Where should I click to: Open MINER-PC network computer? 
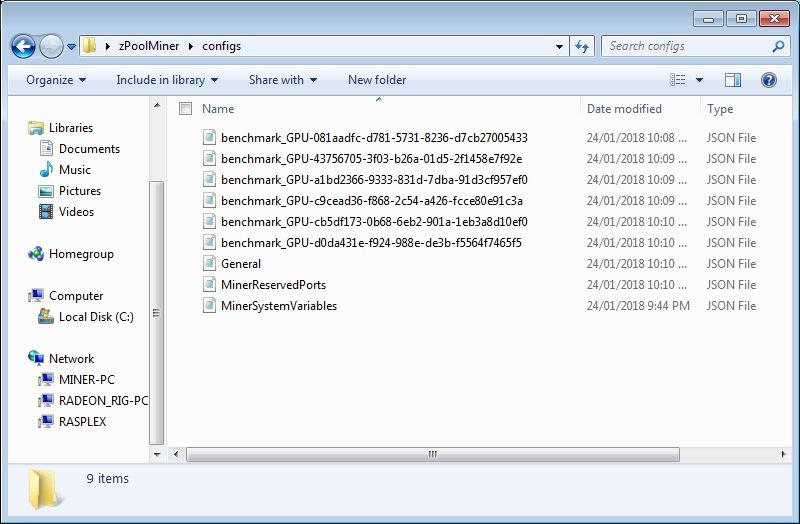pyautogui.click(x=87, y=379)
